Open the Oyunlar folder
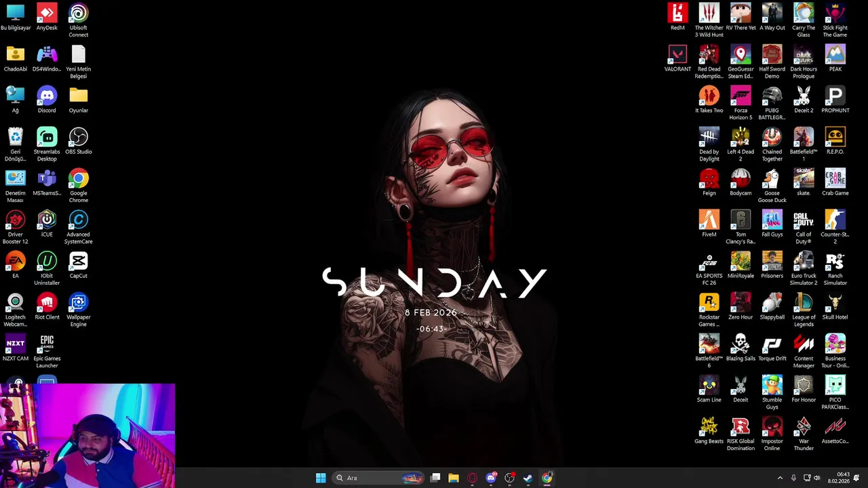 click(x=78, y=100)
